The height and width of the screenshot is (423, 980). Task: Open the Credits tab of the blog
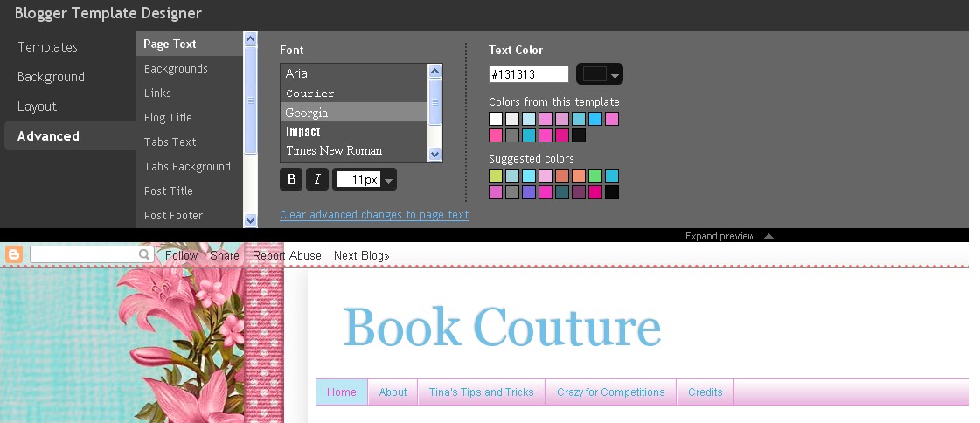pos(705,392)
